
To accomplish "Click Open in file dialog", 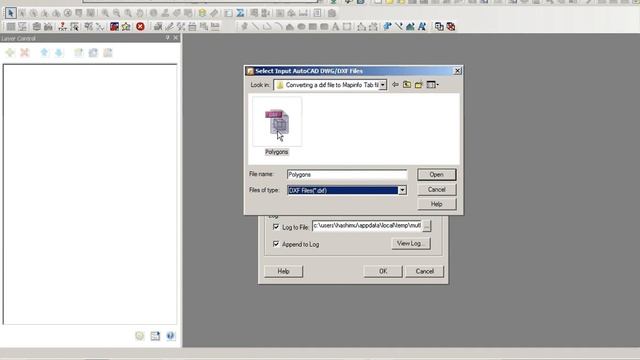I will pyautogui.click(x=436, y=175).
